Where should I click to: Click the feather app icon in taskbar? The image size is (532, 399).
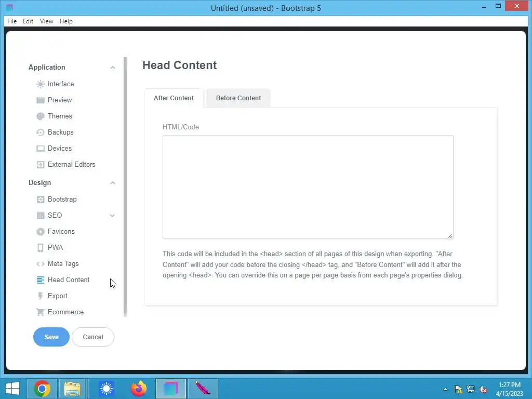[203, 389]
